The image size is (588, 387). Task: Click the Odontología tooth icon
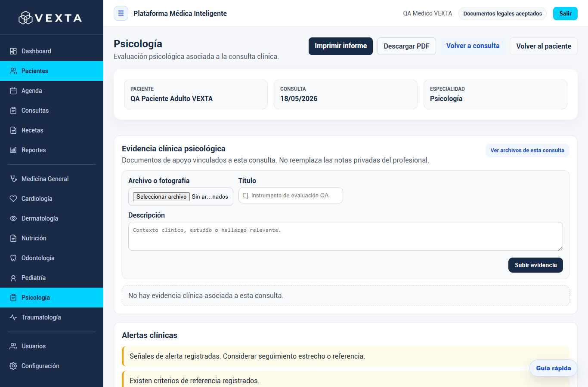click(13, 258)
